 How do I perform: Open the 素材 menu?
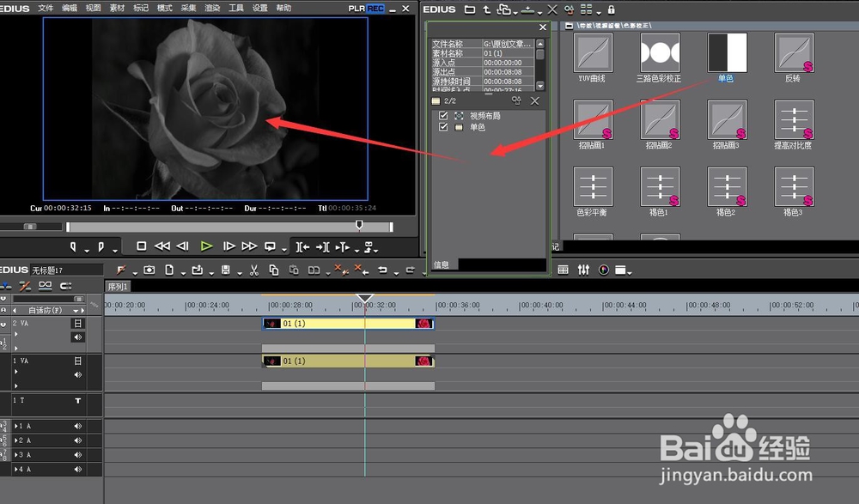click(117, 8)
